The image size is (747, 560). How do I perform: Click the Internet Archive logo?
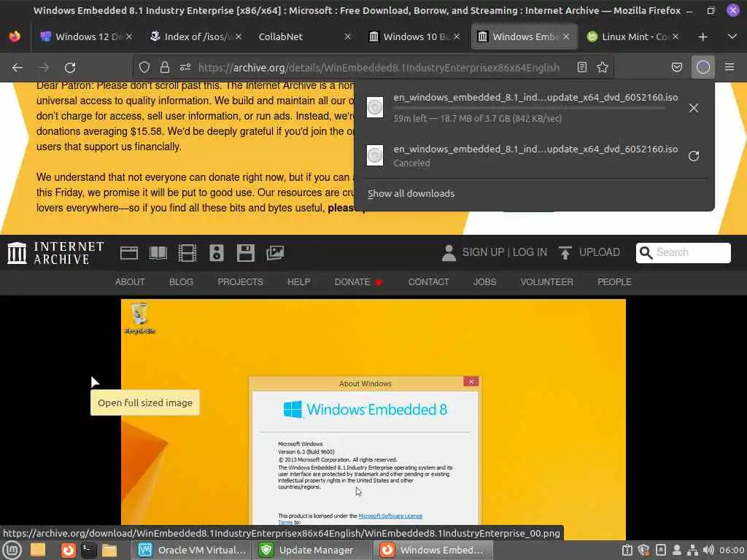tap(55, 253)
